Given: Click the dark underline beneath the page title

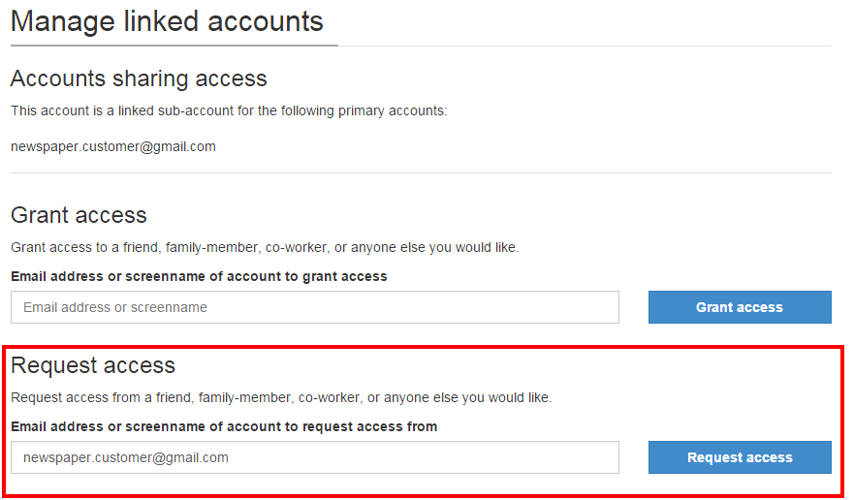Looking at the screenshot, I should [x=174, y=45].
